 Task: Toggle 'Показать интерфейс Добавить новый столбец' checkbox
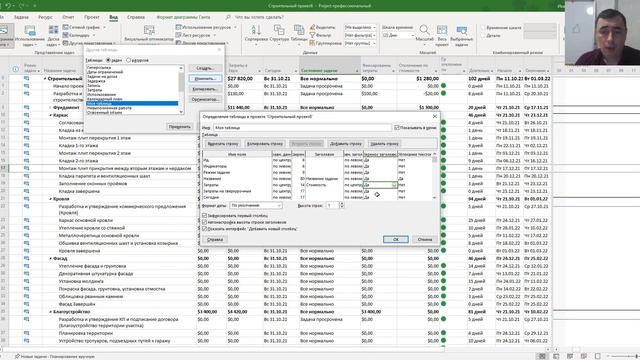coord(204,229)
